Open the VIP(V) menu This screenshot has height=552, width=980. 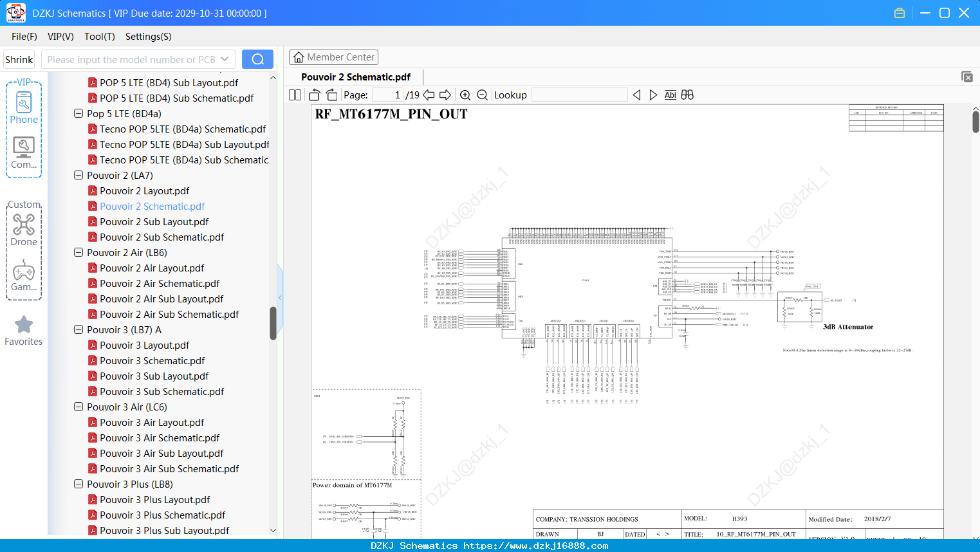pos(60,37)
